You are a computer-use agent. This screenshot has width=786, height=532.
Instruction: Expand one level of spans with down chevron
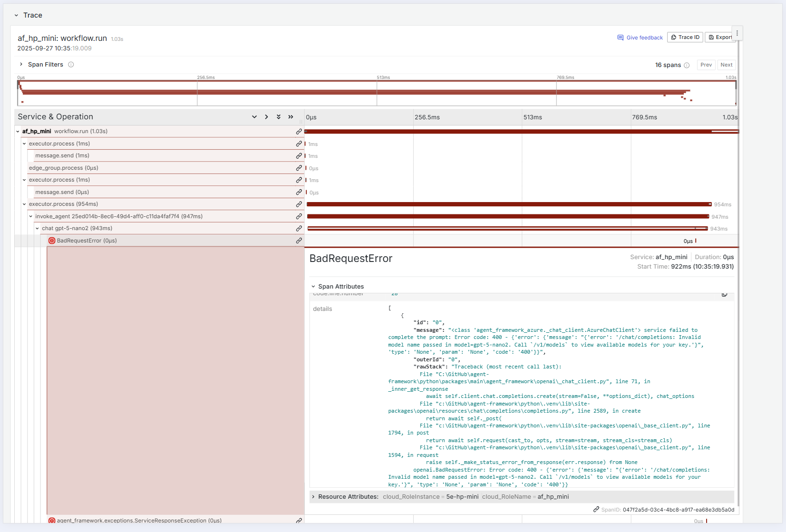[x=254, y=117]
